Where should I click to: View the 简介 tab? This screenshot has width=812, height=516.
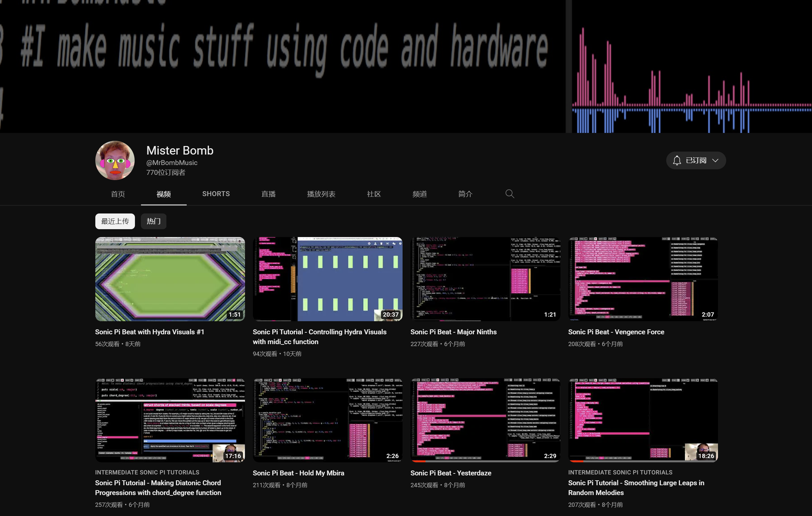point(465,194)
